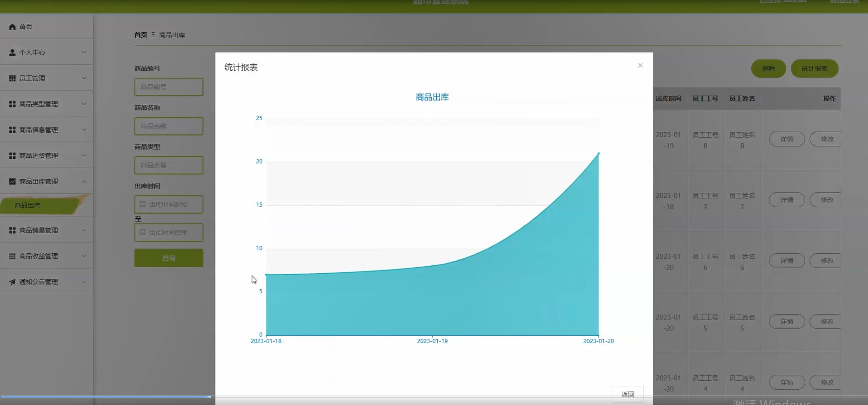Click the 员工姓名 column header
Viewport: 868px width, 405px height.
(x=742, y=99)
